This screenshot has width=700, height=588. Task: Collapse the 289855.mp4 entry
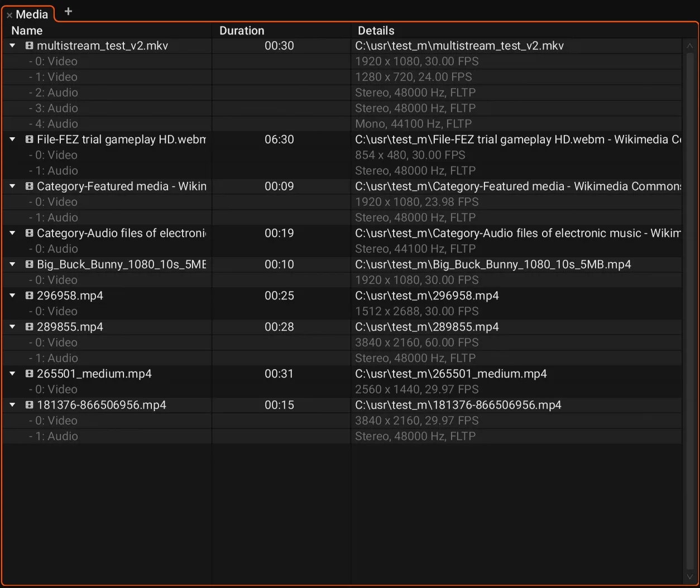tap(12, 327)
